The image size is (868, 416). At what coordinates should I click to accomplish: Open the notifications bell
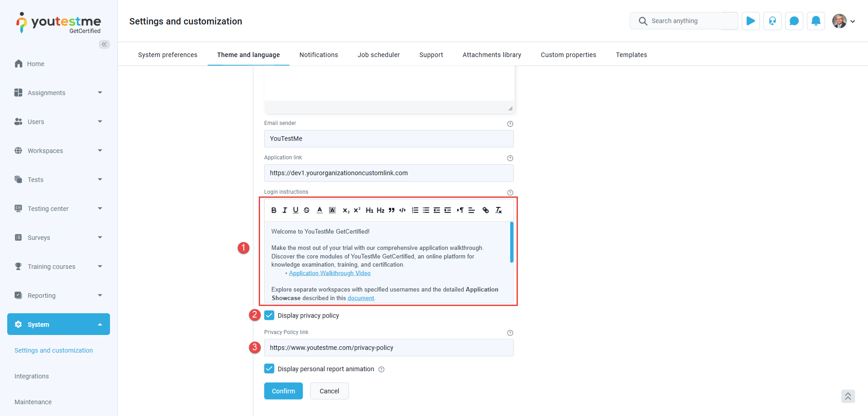point(816,21)
